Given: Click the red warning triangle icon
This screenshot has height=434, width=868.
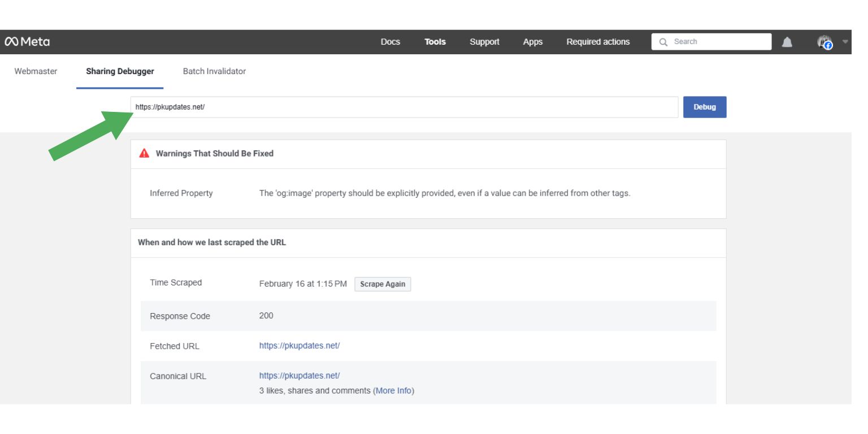Looking at the screenshot, I should tap(145, 154).
